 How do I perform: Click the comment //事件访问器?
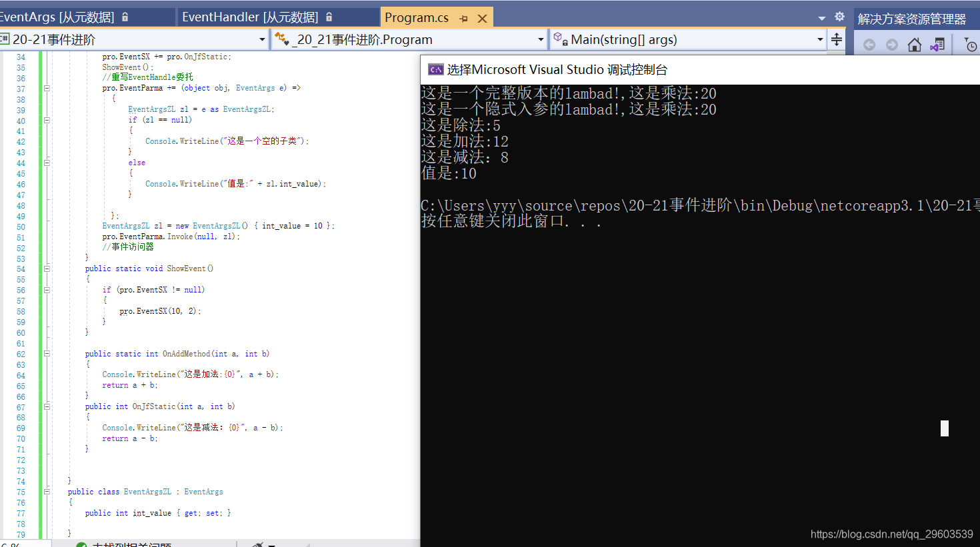(x=128, y=247)
